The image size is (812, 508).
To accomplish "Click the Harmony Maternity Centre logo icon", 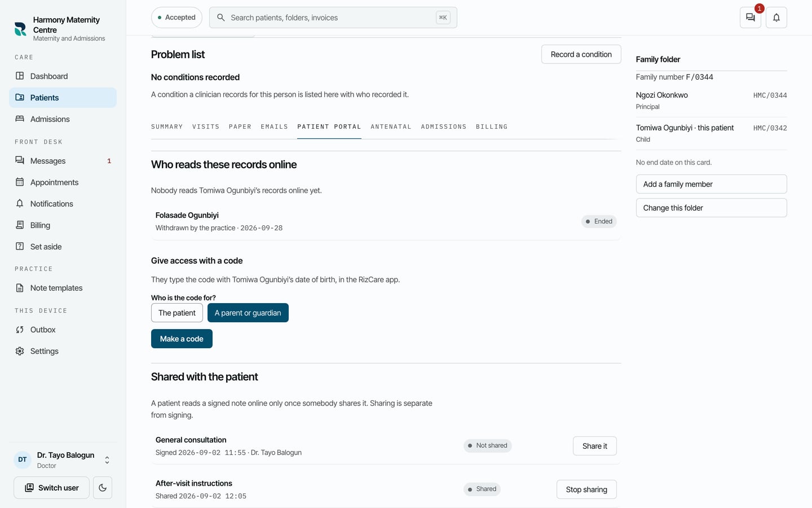I will click(x=20, y=29).
